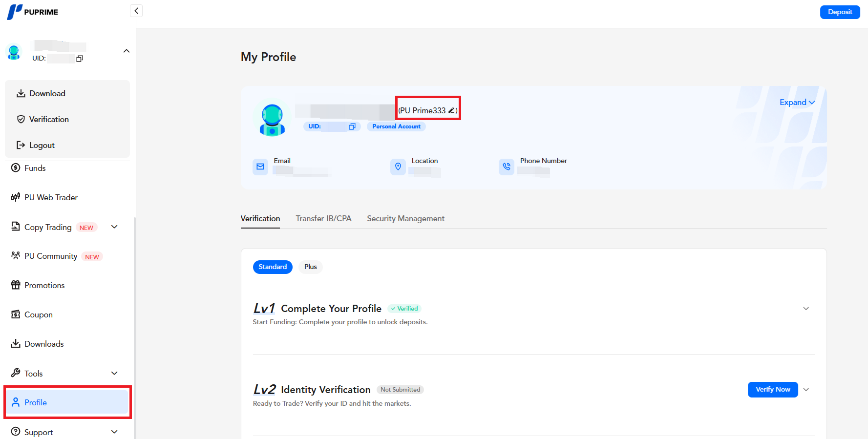This screenshot has width=868, height=439.
Task: Expand the Tools chevron
Action: pyautogui.click(x=114, y=373)
